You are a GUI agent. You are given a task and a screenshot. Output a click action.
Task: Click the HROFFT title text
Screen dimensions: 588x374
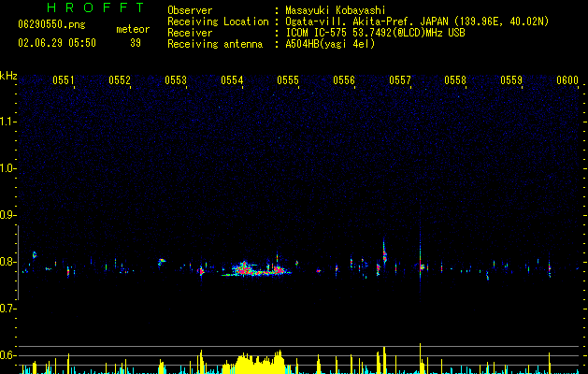pos(95,7)
